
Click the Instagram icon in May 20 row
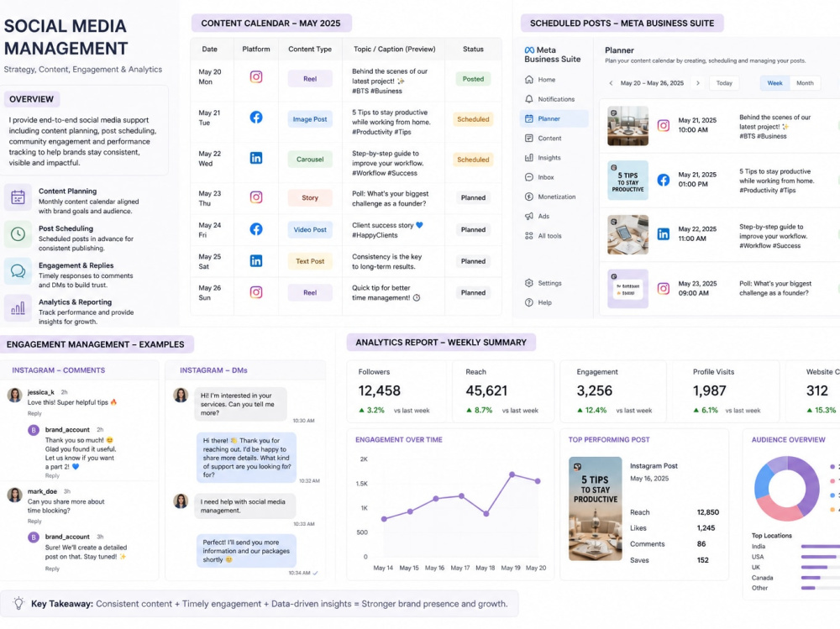256,76
